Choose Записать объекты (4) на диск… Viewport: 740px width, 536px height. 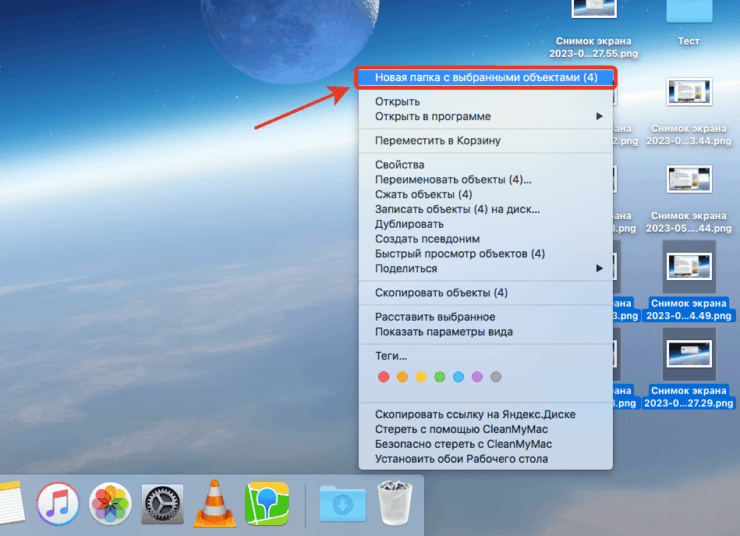click(x=486, y=209)
